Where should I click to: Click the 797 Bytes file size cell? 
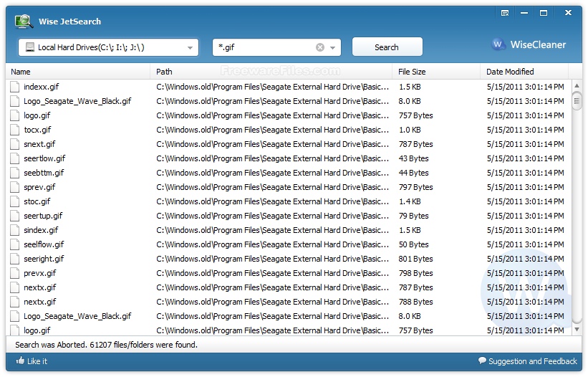(x=415, y=187)
